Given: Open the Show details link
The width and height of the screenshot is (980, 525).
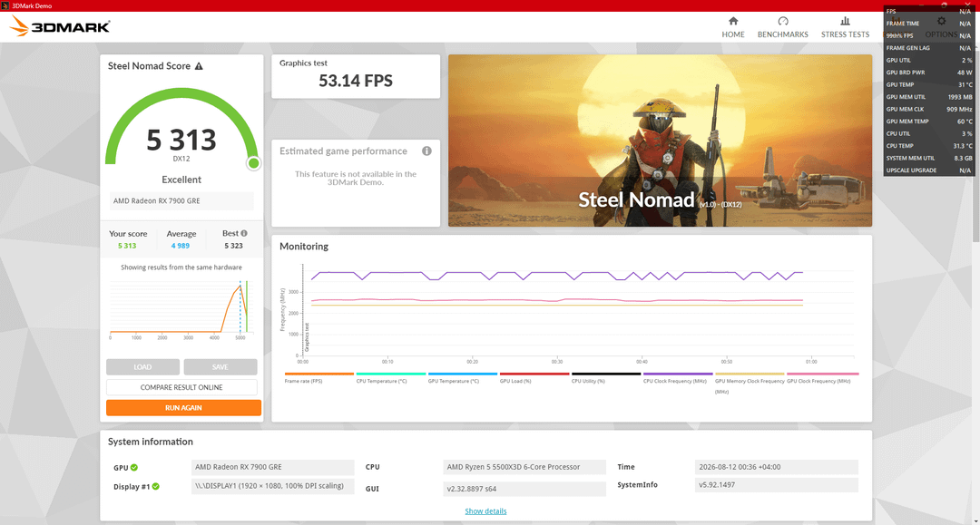Looking at the screenshot, I should point(485,511).
